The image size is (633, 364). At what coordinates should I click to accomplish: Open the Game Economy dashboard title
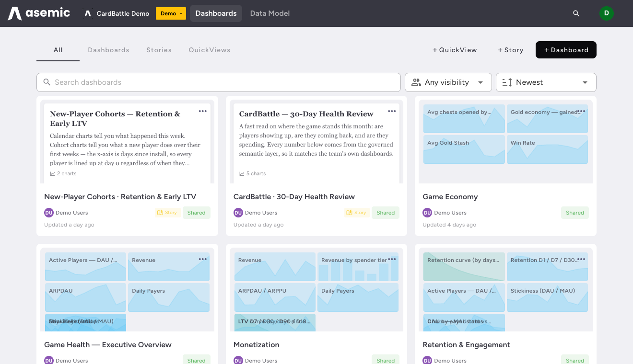tap(450, 197)
